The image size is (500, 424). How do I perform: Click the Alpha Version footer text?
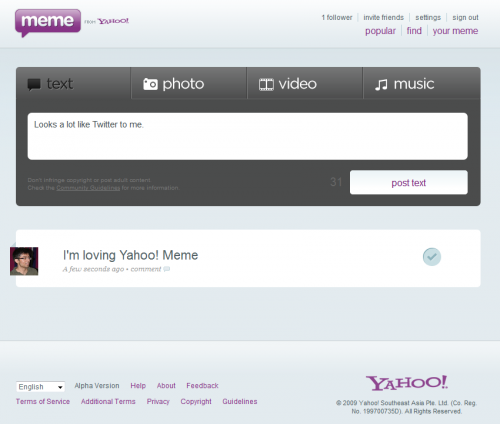(97, 386)
